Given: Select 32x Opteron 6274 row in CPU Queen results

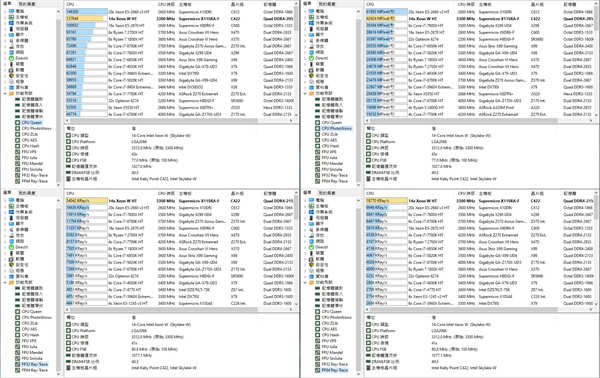Looking at the screenshot, I should pos(180,100).
